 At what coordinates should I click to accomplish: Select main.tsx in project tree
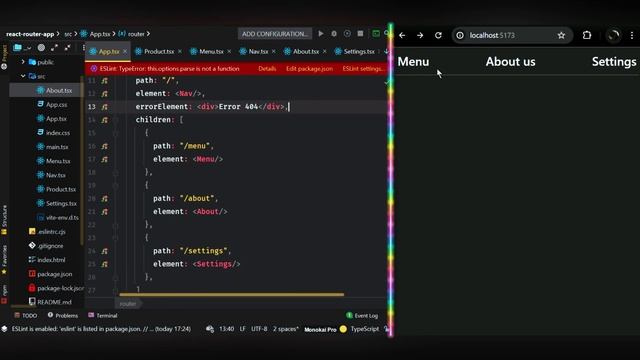52,147
